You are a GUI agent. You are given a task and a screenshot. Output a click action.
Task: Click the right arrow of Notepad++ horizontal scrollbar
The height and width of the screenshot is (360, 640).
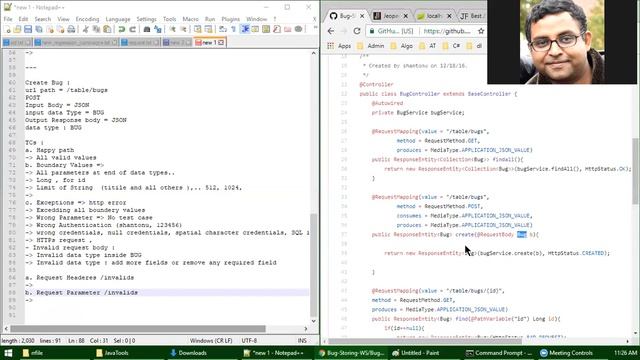pyautogui.click(x=306, y=329)
